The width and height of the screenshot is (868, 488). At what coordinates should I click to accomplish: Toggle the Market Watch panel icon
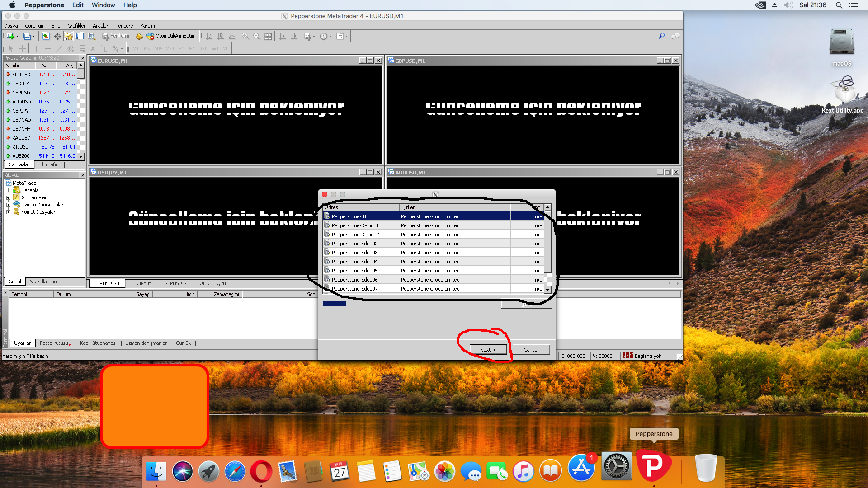tap(46, 36)
